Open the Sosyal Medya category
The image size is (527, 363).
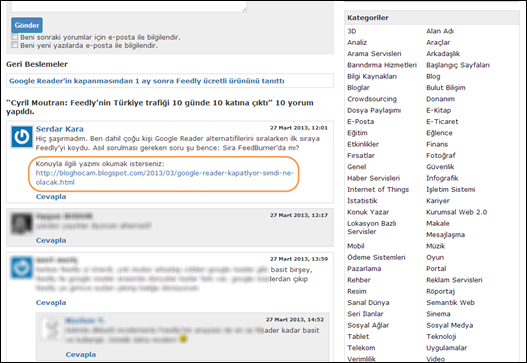click(x=449, y=325)
